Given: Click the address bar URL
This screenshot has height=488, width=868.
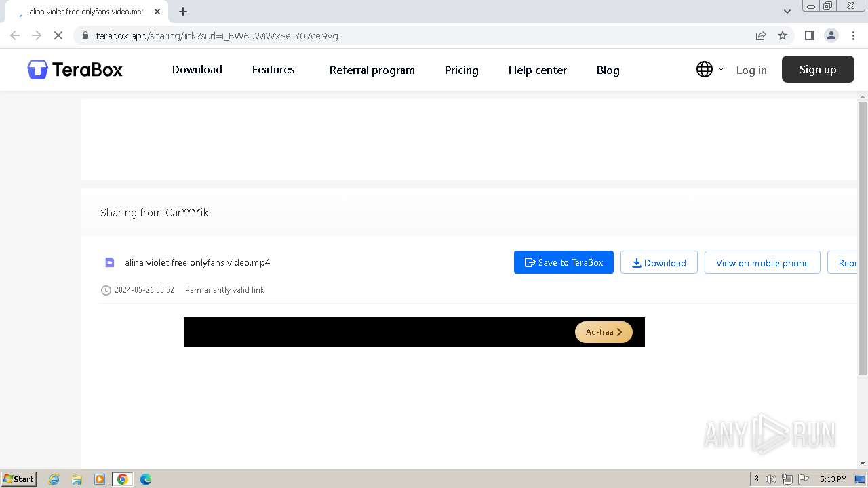Looking at the screenshot, I should [x=217, y=35].
